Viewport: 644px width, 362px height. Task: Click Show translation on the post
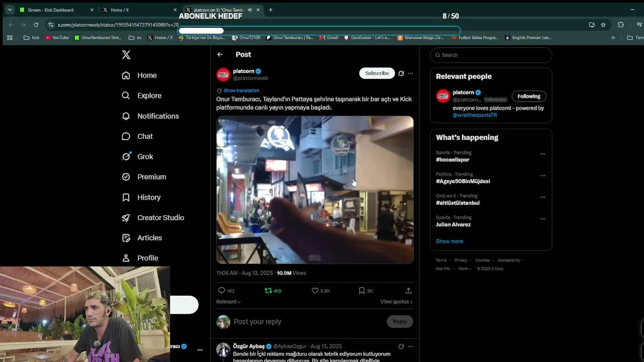(x=241, y=90)
